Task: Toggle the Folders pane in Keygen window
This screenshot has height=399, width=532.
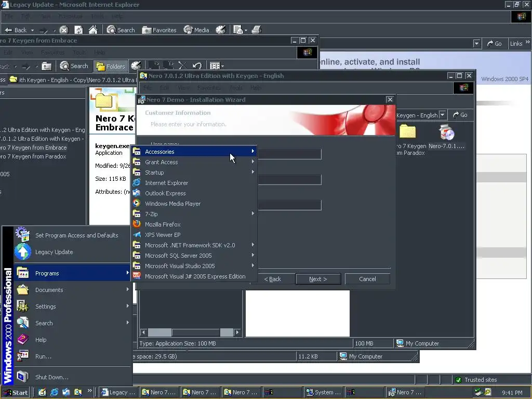Action: [111, 66]
